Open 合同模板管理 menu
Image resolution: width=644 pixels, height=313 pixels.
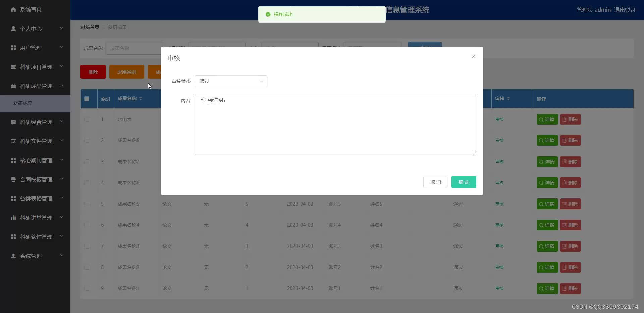pyautogui.click(x=35, y=179)
